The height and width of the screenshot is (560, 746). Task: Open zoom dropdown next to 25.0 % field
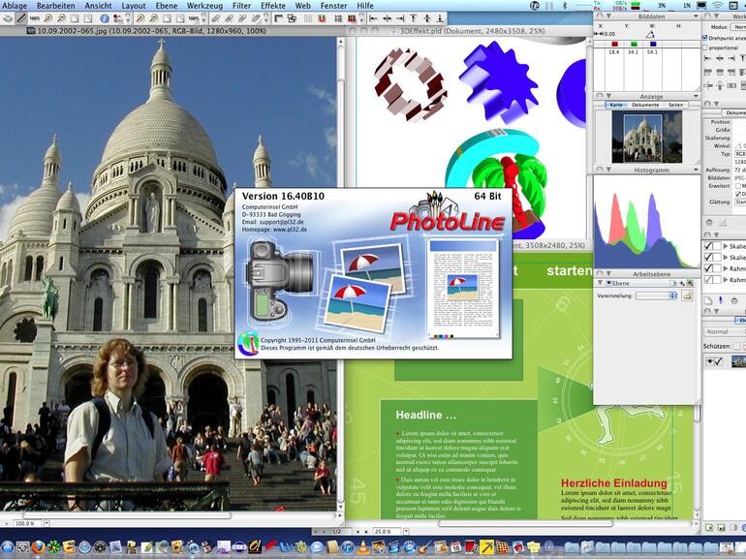tap(406, 531)
